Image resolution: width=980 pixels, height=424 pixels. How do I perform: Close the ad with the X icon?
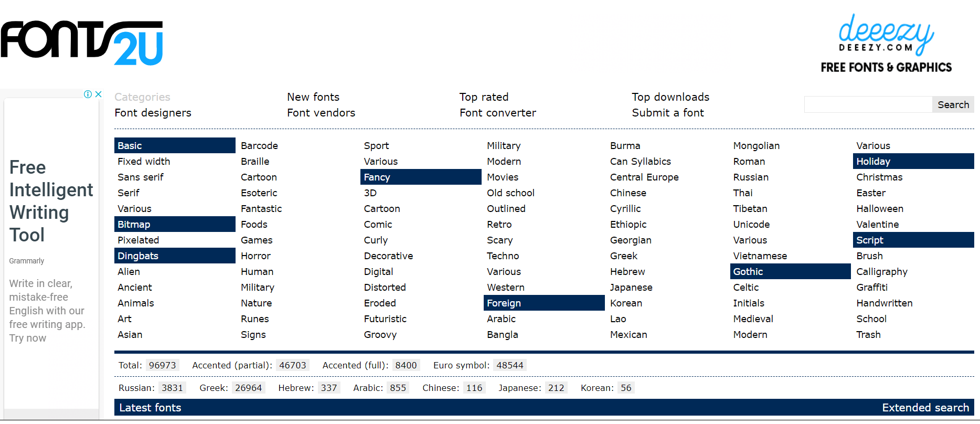click(98, 94)
